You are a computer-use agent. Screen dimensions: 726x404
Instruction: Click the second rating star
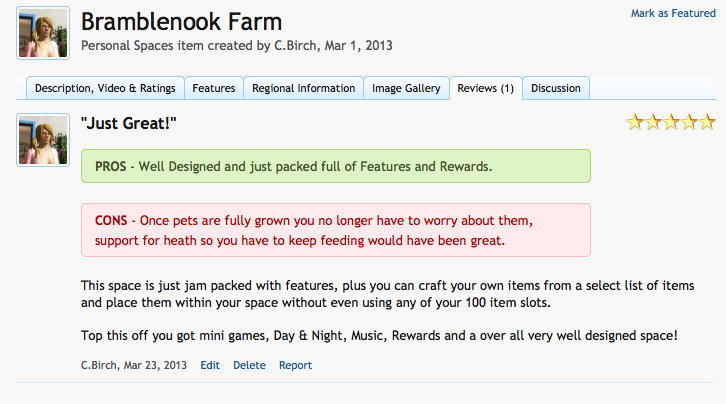(653, 122)
